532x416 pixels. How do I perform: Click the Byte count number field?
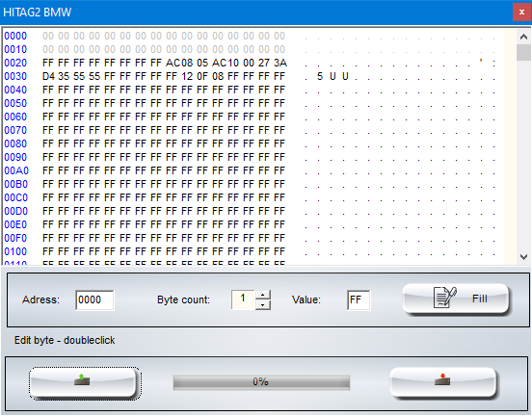pyautogui.click(x=243, y=299)
